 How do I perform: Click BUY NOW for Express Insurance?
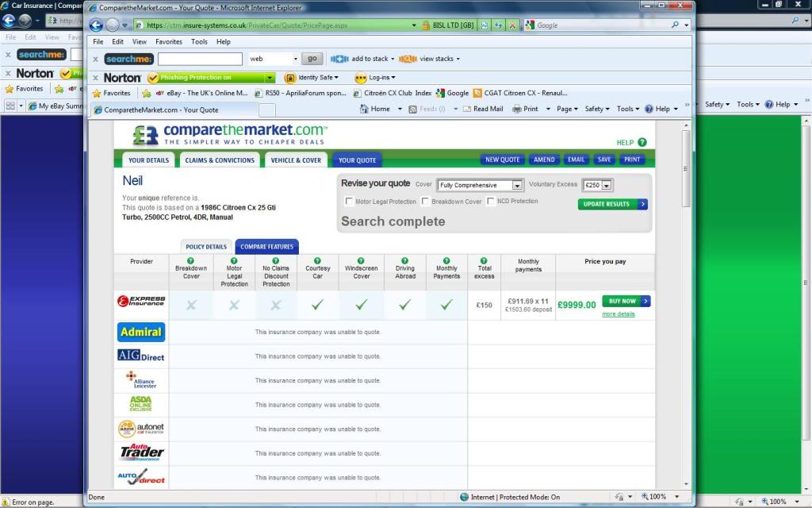[x=626, y=301]
